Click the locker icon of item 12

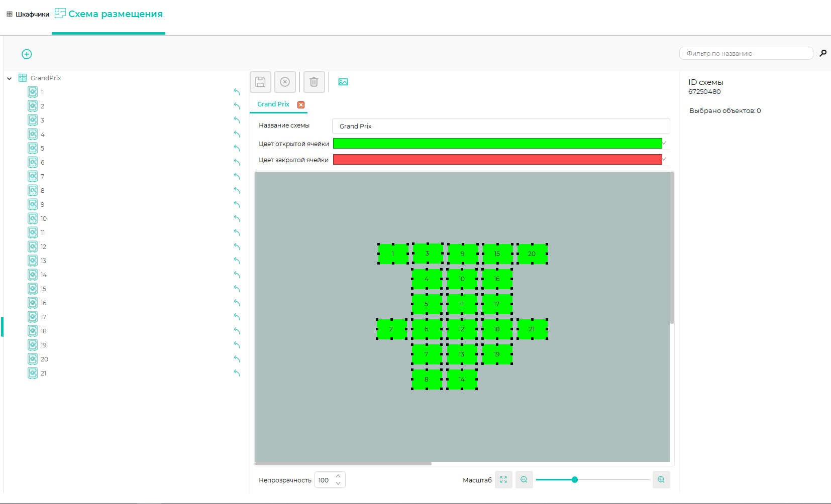[33, 246]
